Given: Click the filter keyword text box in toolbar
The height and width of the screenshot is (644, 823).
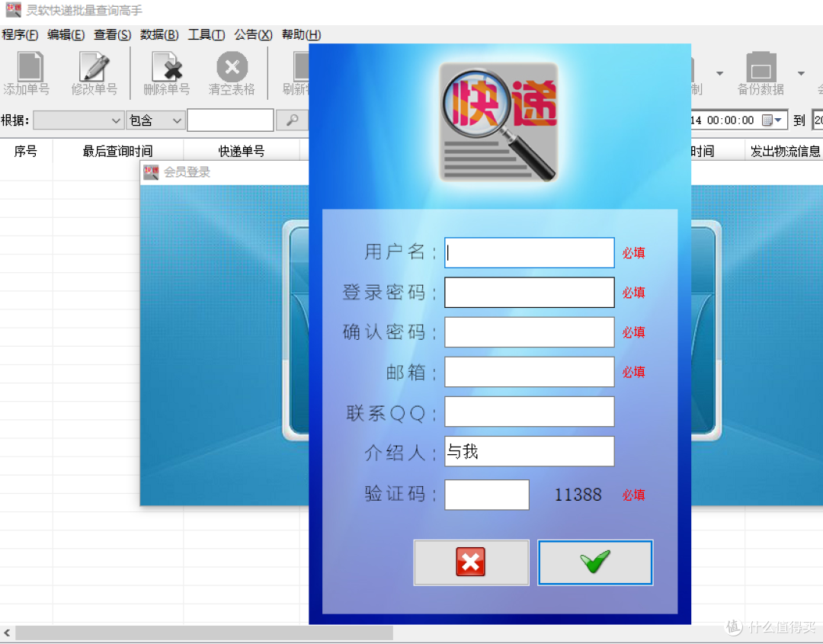Looking at the screenshot, I should (230, 120).
